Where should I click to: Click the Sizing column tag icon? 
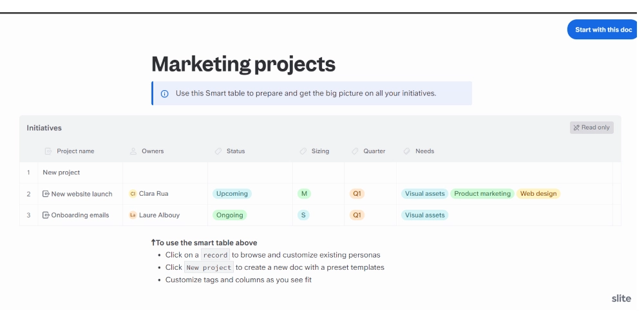tap(303, 151)
